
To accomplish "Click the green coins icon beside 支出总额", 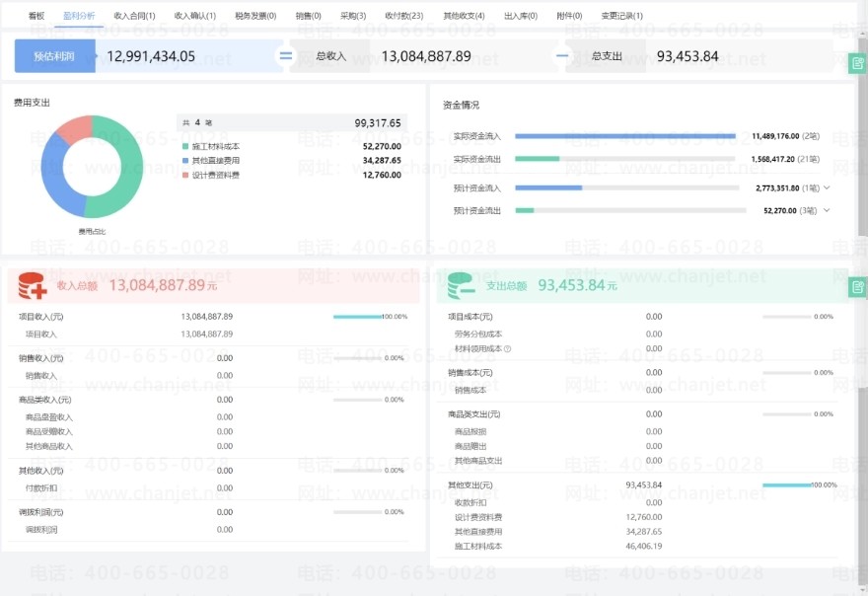I will (x=462, y=286).
